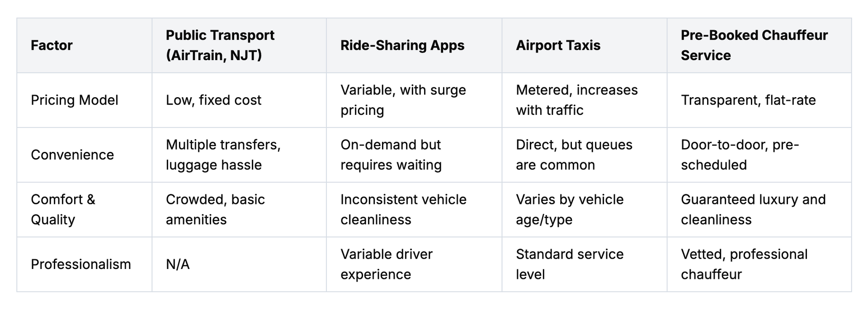
Task: Click the N/A cell under Public Transport
Action: pyautogui.click(x=239, y=264)
